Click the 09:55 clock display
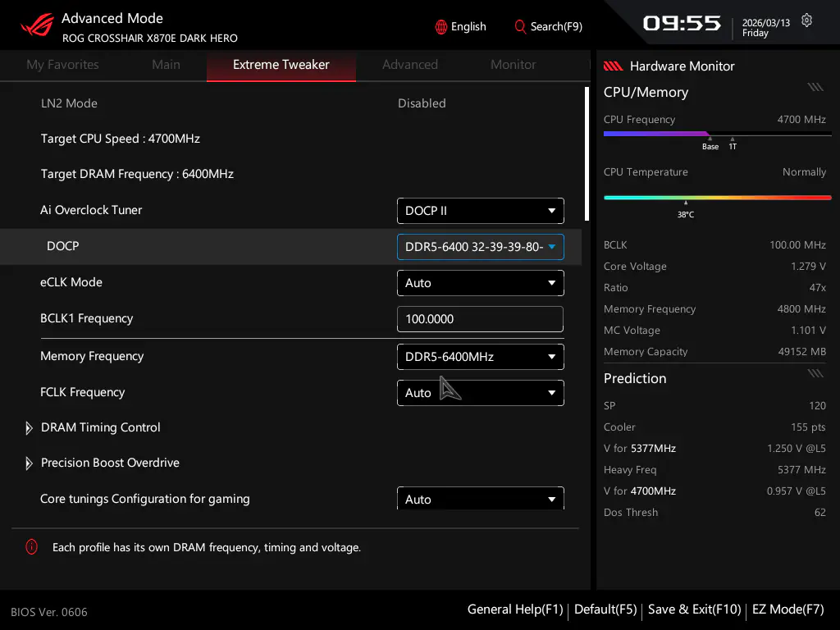The height and width of the screenshot is (630, 840). pyautogui.click(x=682, y=23)
